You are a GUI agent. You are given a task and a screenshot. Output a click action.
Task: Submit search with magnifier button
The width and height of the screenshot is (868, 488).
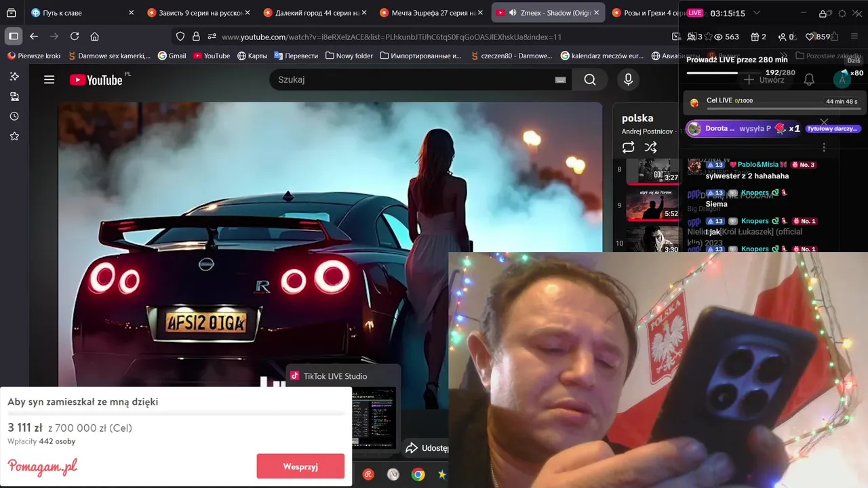(590, 79)
